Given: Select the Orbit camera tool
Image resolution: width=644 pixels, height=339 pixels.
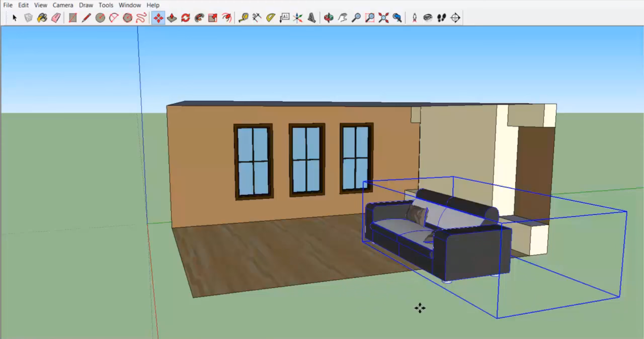Looking at the screenshot, I should pyautogui.click(x=329, y=18).
